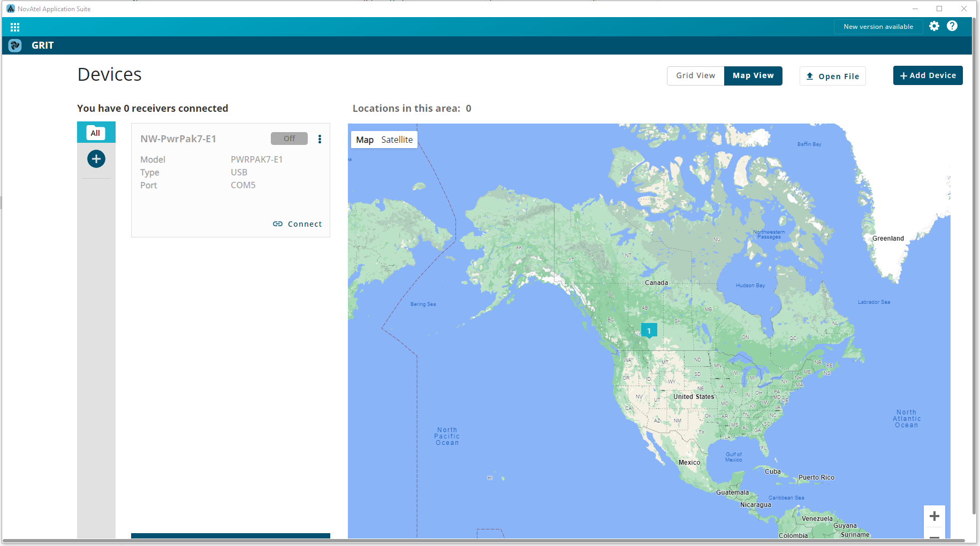Toggle the NW-PwrPak7-E1 Off switch

point(289,139)
